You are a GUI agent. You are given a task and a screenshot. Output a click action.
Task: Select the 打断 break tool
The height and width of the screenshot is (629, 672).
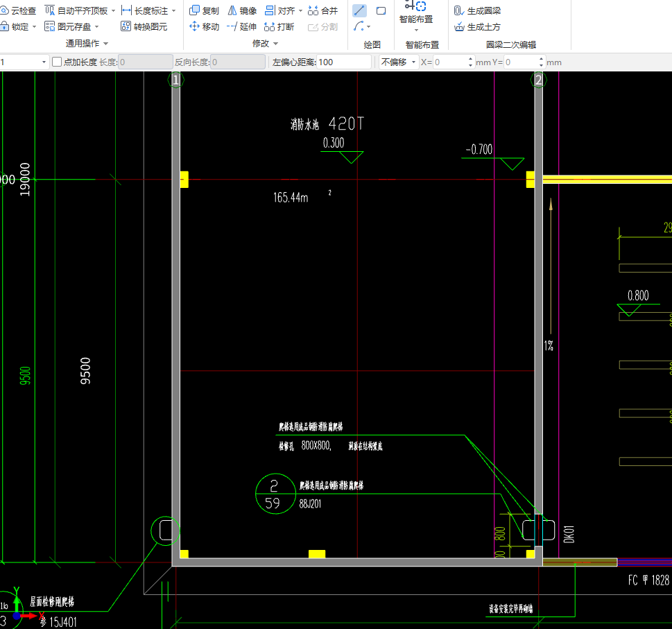(x=279, y=26)
